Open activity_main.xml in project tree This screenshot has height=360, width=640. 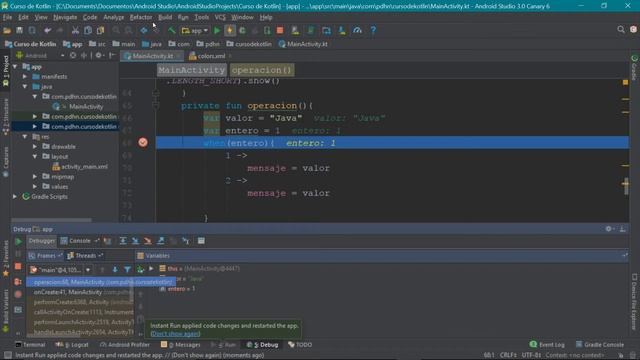pos(80,167)
